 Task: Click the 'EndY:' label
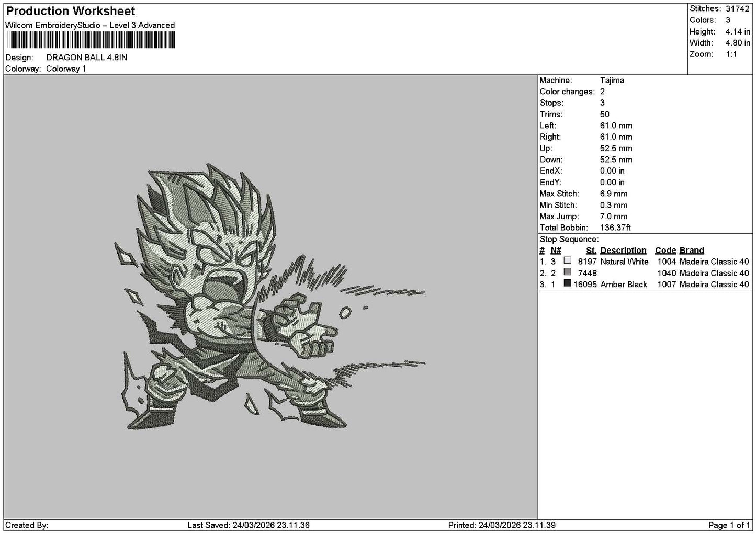[550, 183]
